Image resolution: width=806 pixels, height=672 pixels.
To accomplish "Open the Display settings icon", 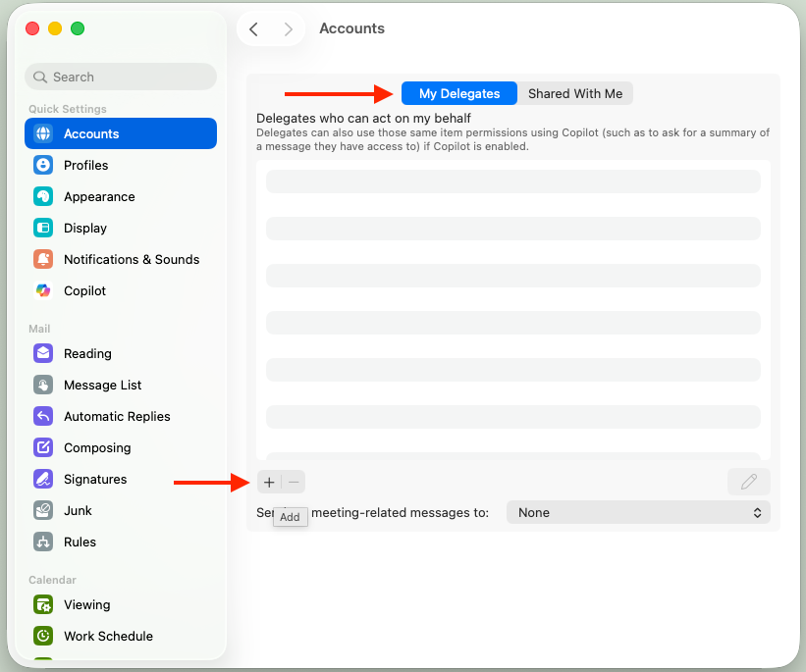I will pyautogui.click(x=43, y=228).
